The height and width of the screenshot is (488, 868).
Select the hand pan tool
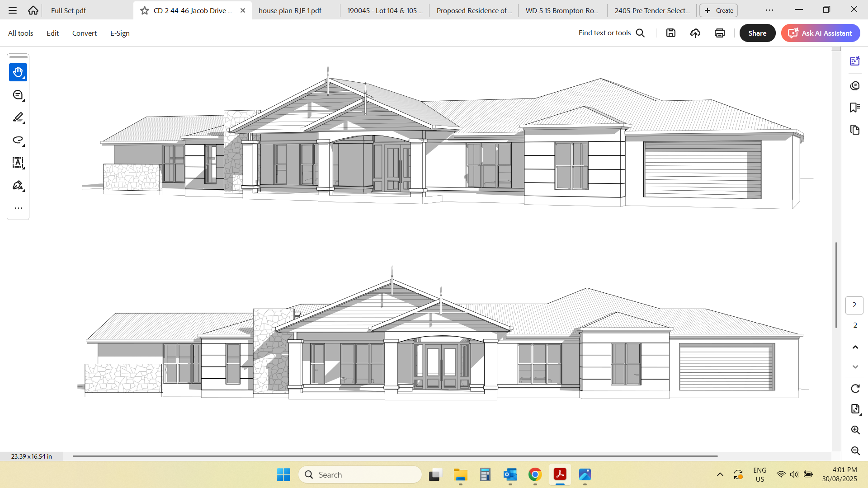pos(18,72)
